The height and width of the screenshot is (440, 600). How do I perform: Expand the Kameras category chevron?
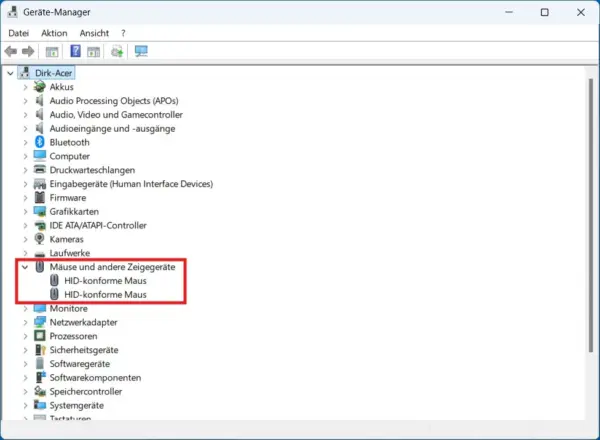pos(25,240)
